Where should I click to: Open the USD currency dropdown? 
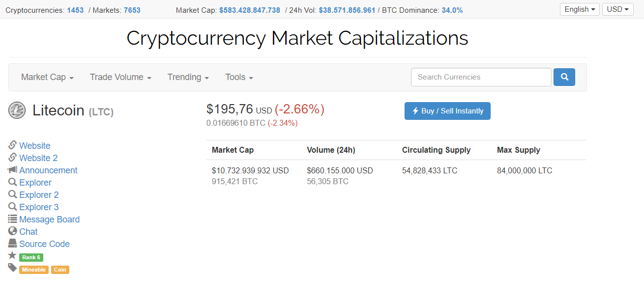click(617, 9)
